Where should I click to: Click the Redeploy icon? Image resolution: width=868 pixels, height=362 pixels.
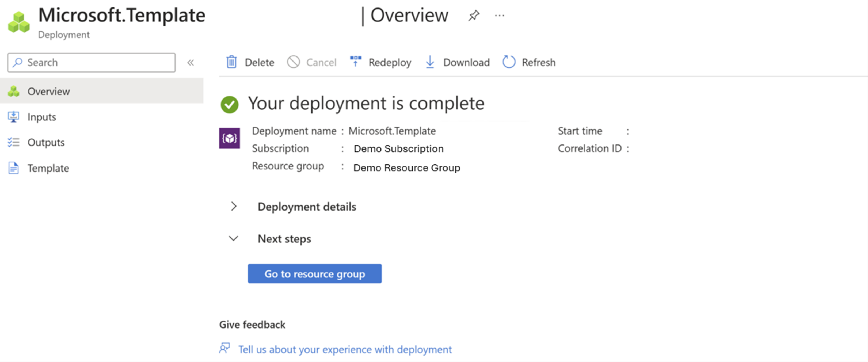[354, 62]
